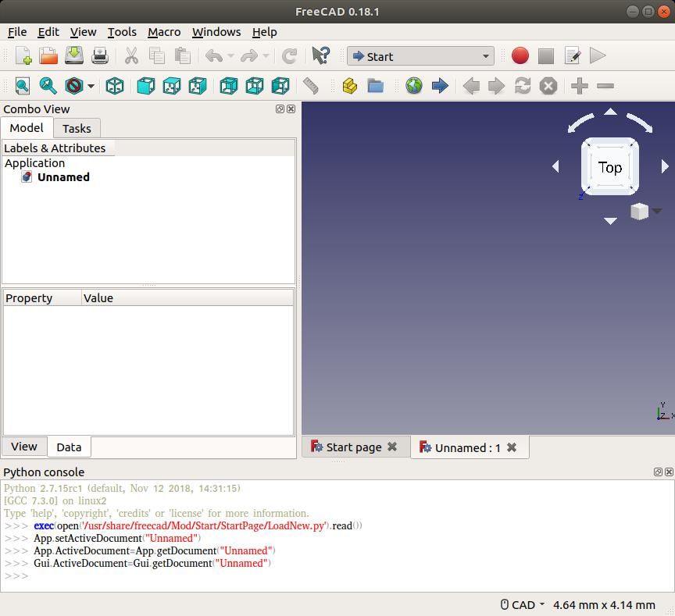Rotate view with navigation cube right arrow

(665, 166)
